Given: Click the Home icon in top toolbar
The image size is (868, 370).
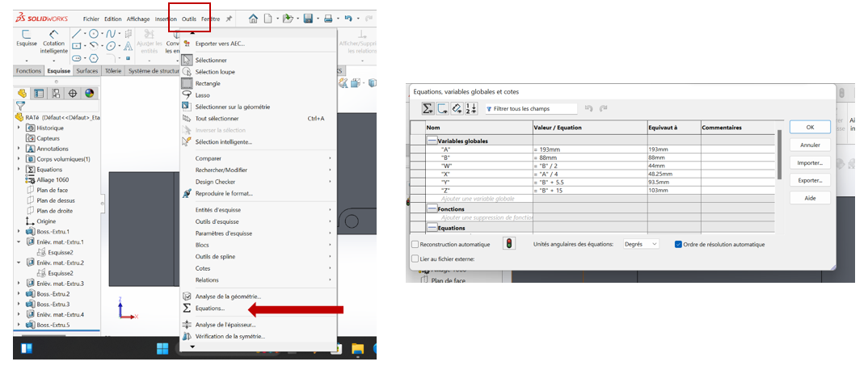Looking at the screenshot, I should click(254, 18).
